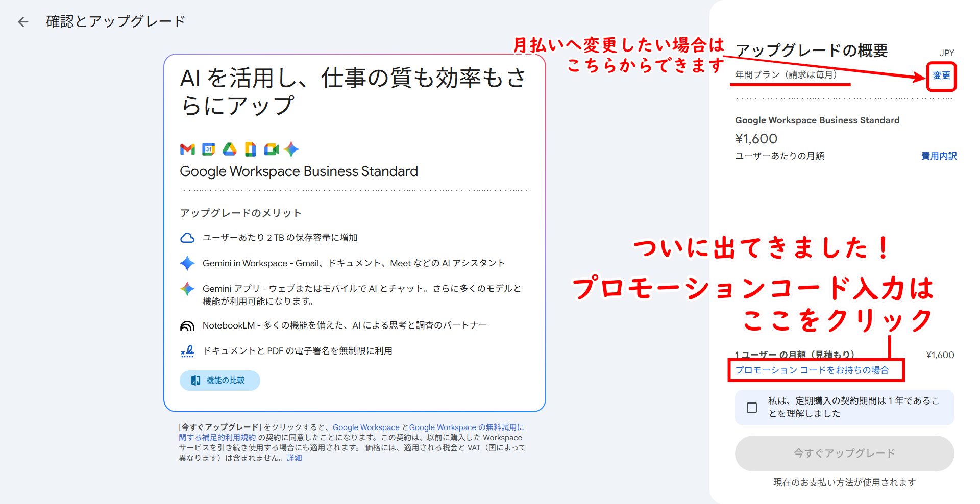Click the Google Docs icon
The image size is (980, 504).
tap(250, 149)
